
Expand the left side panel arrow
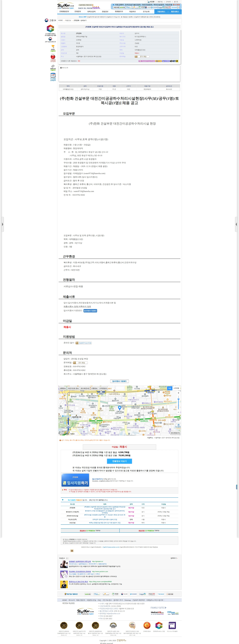tap(2, 224)
